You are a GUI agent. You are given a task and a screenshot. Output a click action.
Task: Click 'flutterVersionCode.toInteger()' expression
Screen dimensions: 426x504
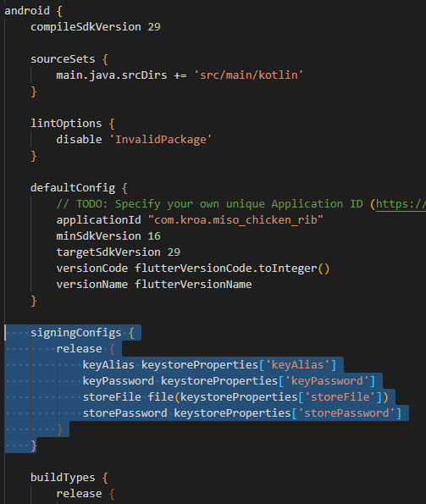pos(232,269)
